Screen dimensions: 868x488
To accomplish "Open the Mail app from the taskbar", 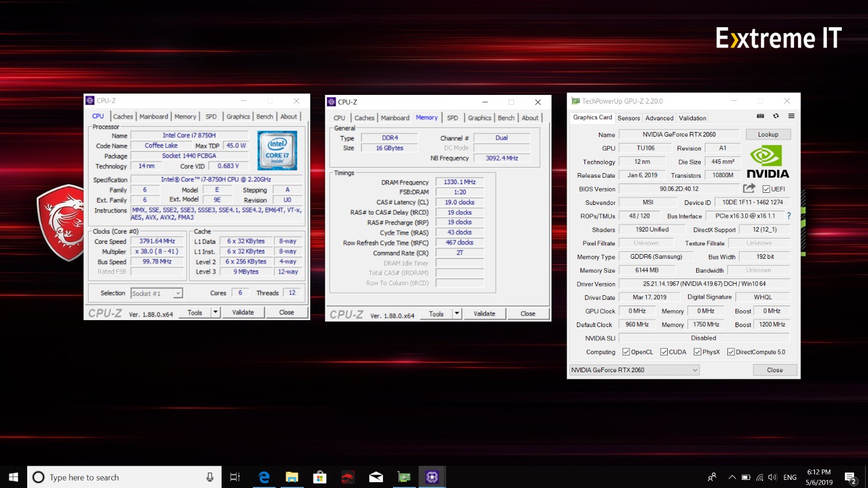I will coord(376,477).
